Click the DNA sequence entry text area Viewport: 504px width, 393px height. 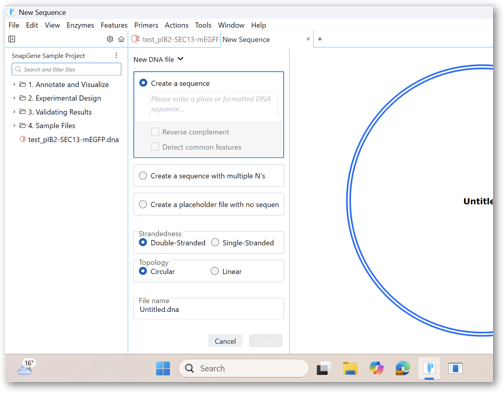coord(213,104)
